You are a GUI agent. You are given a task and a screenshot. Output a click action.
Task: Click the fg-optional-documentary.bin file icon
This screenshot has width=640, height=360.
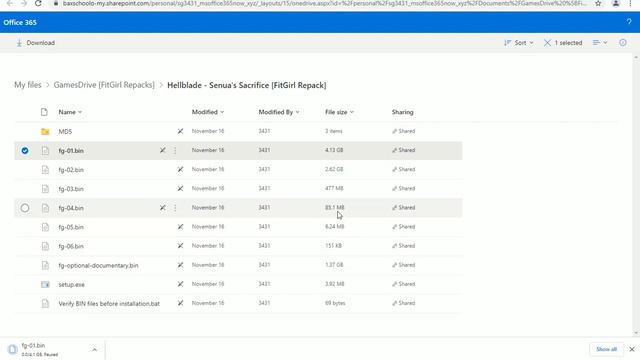[x=45, y=265]
